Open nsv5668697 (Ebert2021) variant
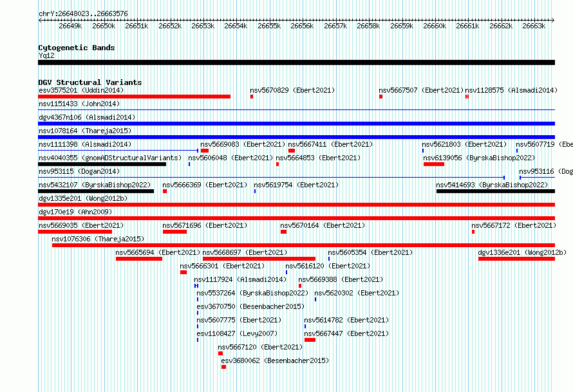 (245, 252)
